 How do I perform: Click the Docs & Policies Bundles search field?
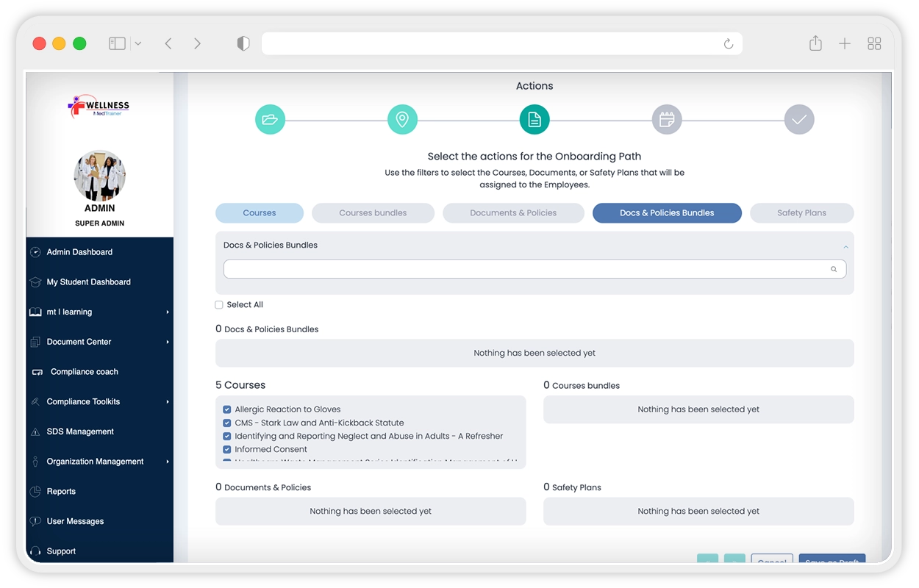coord(526,269)
